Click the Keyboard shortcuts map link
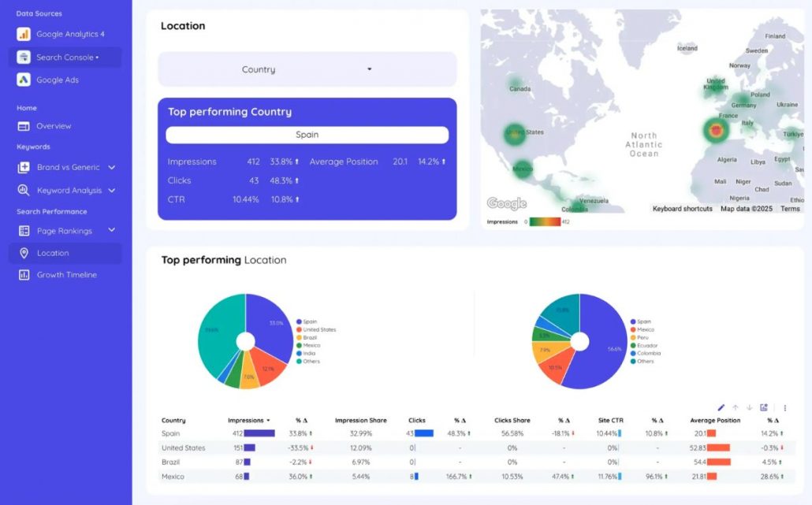Image resolution: width=812 pixels, height=505 pixels. (x=682, y=209)
